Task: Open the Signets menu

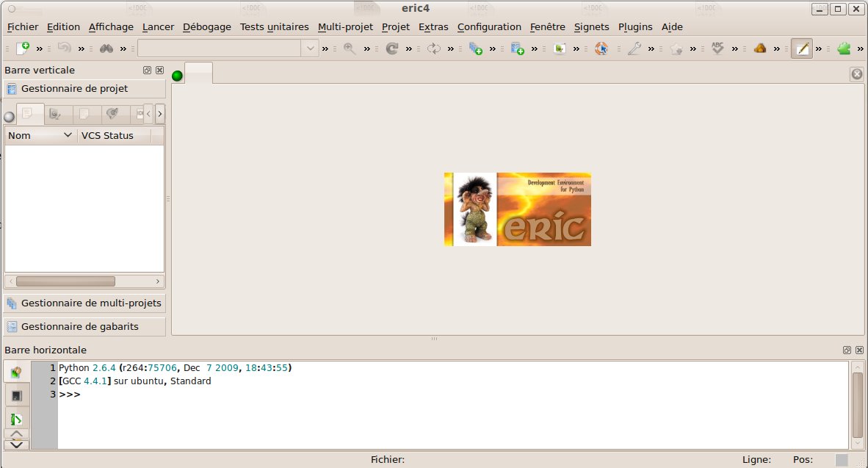Action: pos(591,26)
